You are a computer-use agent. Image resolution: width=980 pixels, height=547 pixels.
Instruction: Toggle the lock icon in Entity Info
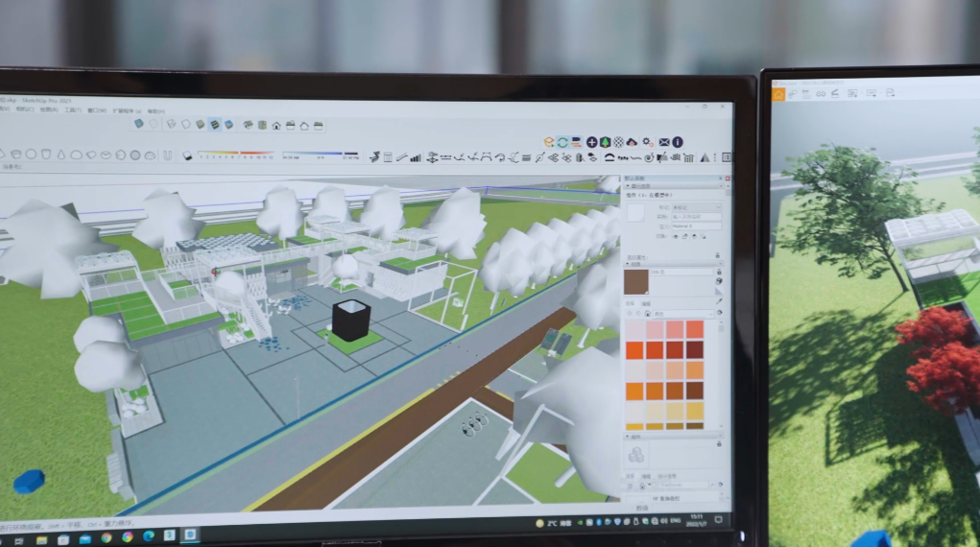click(x=685, y=236)
